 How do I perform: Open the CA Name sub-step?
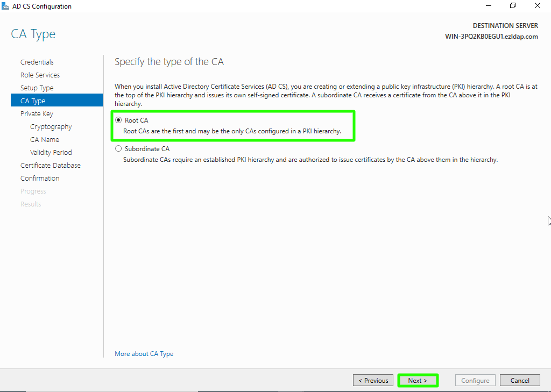coord(45,140)
